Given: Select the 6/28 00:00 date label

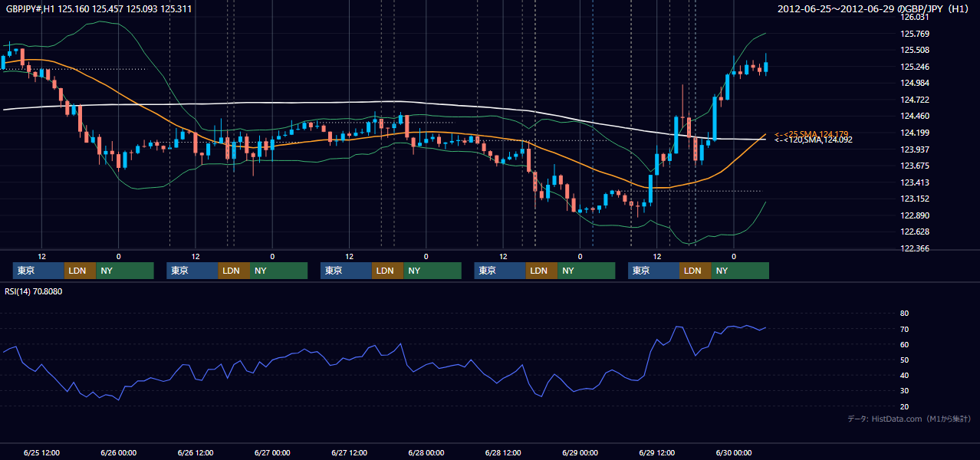Looking at the screenshot, I should point(426,452).
